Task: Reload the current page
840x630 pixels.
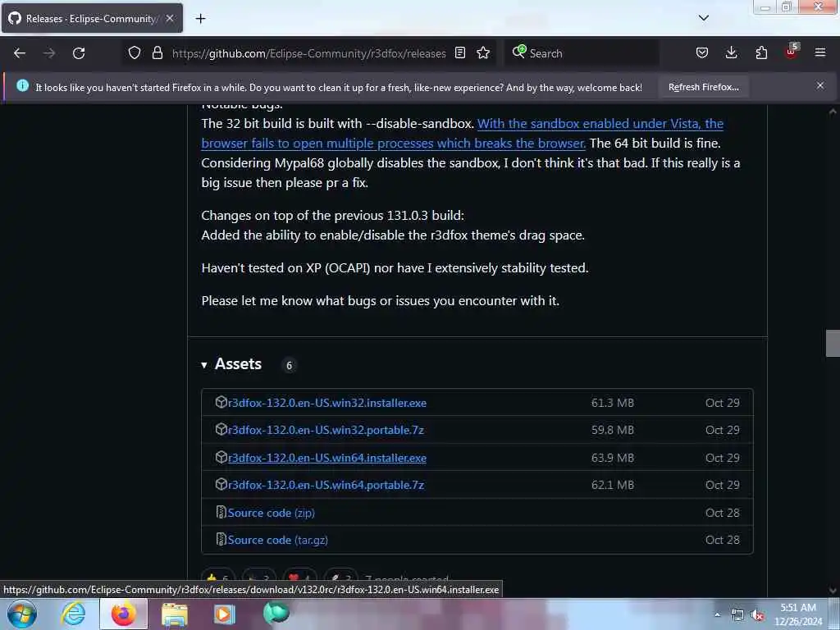Action: [x=79, y=53]
